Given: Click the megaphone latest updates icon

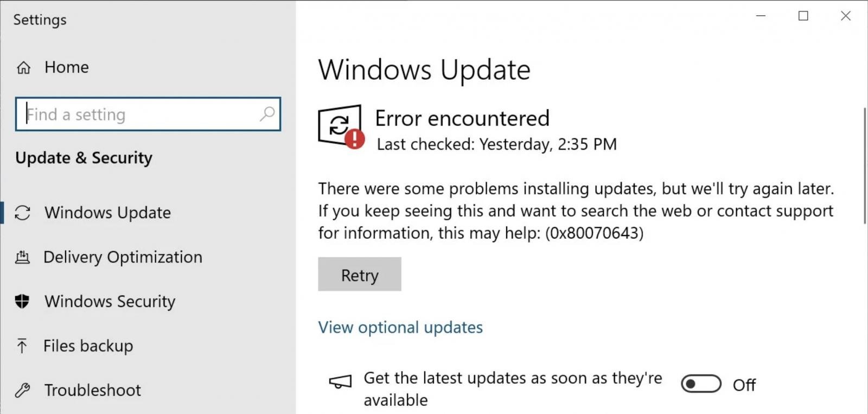Looking at the screenshot, I should tap(340, 383).
